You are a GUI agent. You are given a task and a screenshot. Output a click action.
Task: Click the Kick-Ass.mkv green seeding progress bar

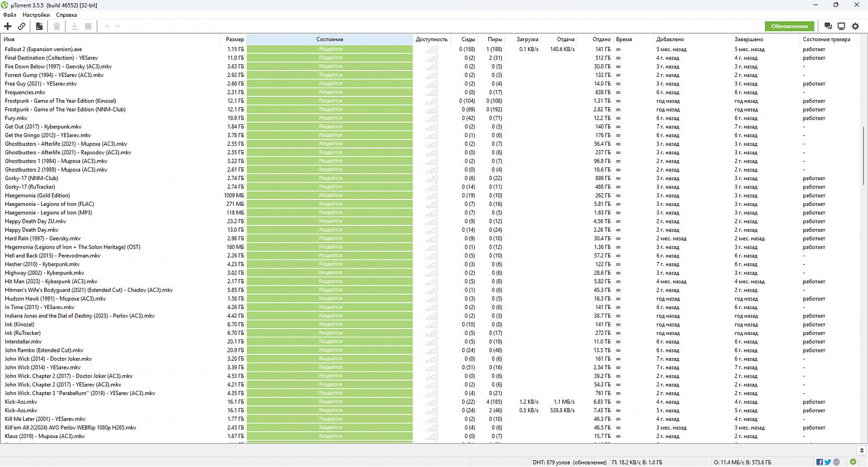pos(330,402)
